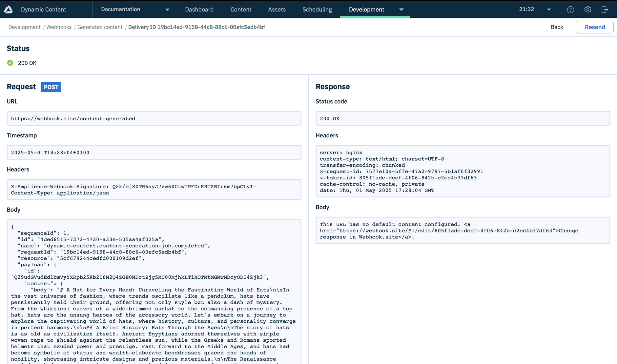Navigate to Webhooks breadcrumb
This screenshot has width=617, height=364.
pyautogui.click(x=59, y=27)
